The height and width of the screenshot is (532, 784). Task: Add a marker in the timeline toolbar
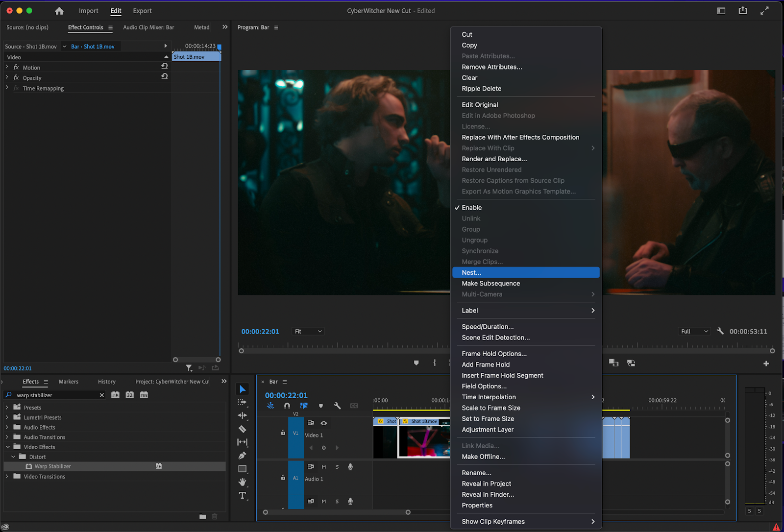pyautogui.click(x=321, y=406)
